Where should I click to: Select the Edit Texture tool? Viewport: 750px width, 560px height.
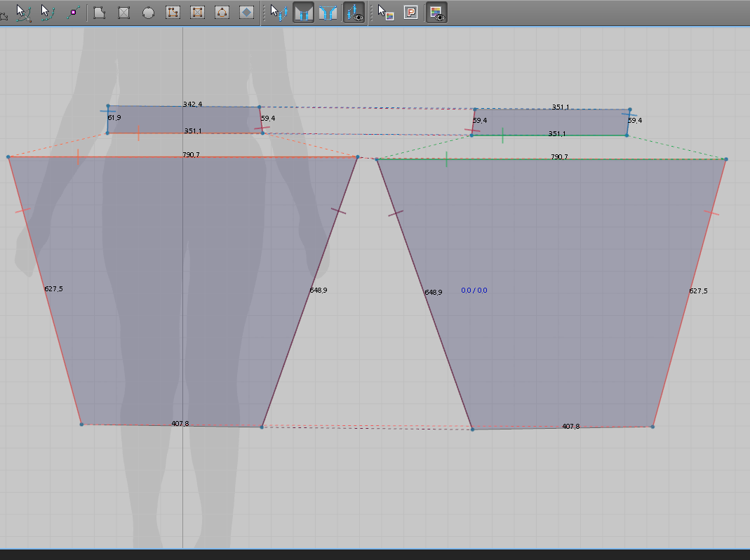[385, 13]
